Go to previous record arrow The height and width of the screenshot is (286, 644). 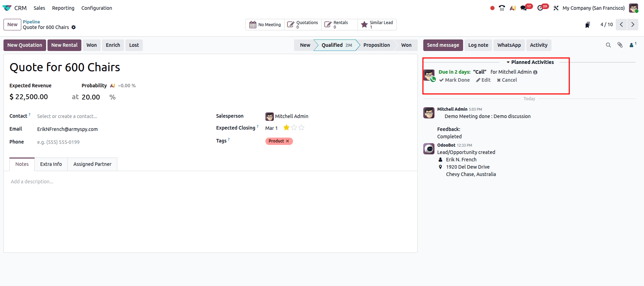pos(621,24)
